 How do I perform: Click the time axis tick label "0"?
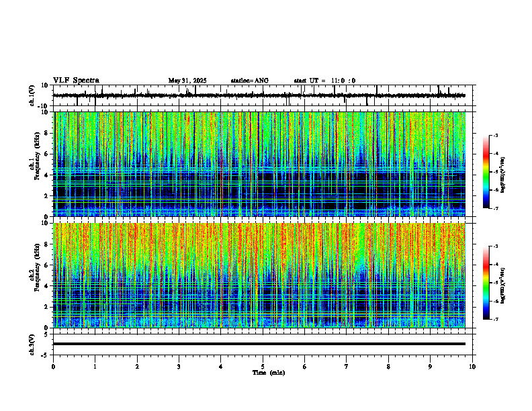click(53, 367)
